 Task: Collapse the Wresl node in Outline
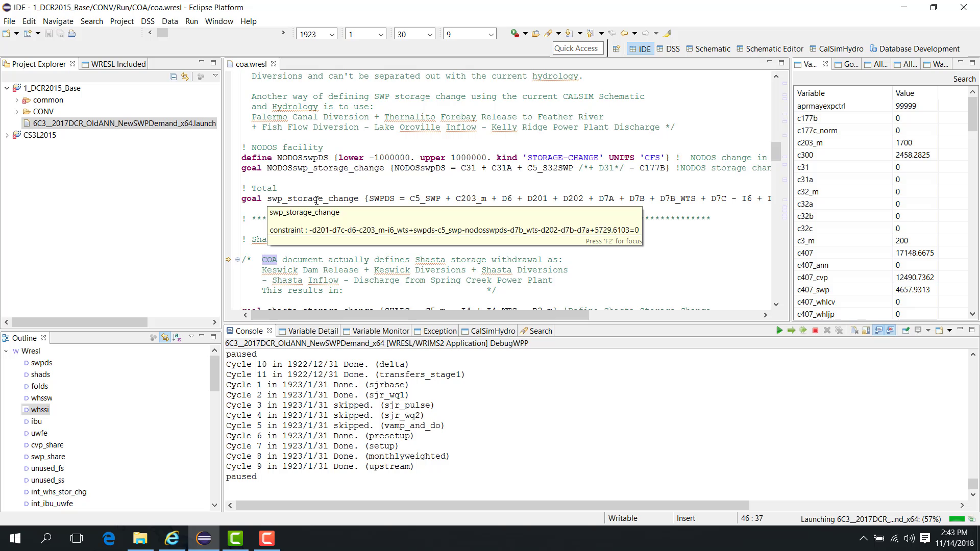click(6, 351)
